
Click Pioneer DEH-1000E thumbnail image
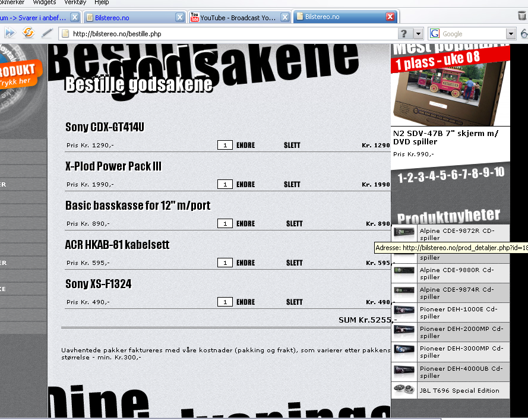pos(404,310)
